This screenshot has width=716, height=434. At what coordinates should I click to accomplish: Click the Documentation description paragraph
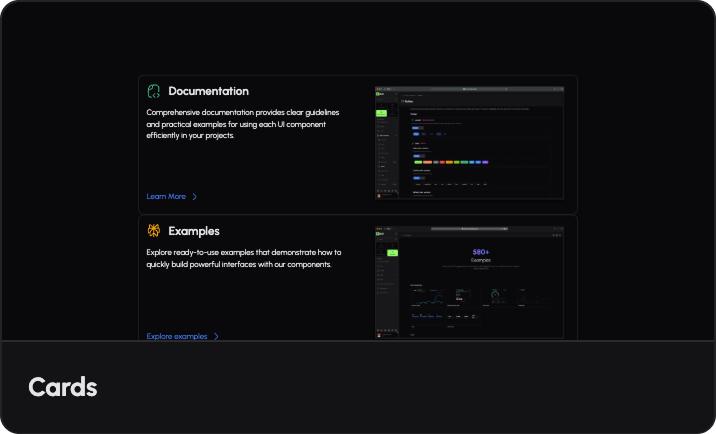(x=244, y=124)
